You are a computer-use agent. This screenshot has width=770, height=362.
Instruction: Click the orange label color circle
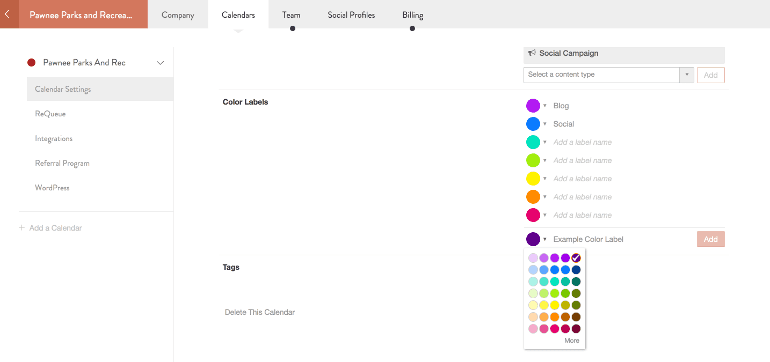(x=533, y=197)
